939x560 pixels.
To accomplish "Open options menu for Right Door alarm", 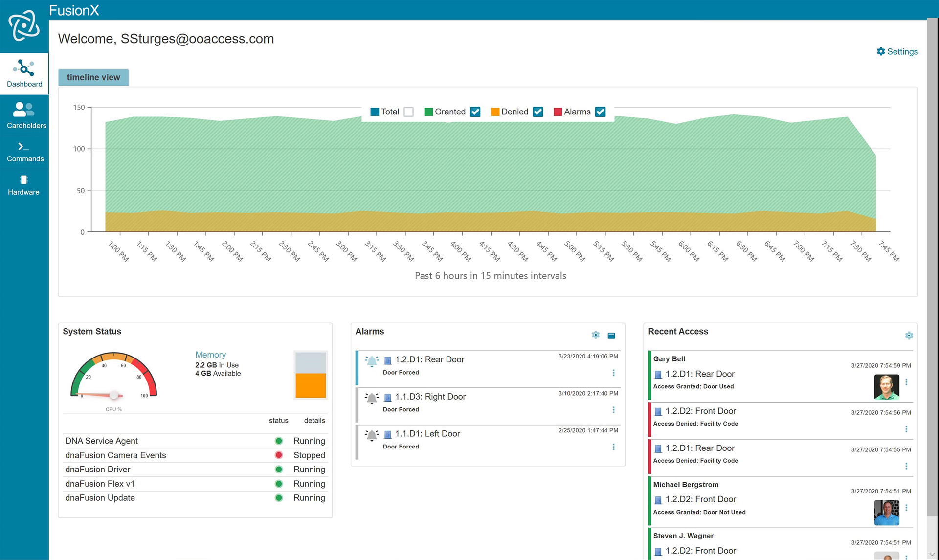I will [613, 410].
